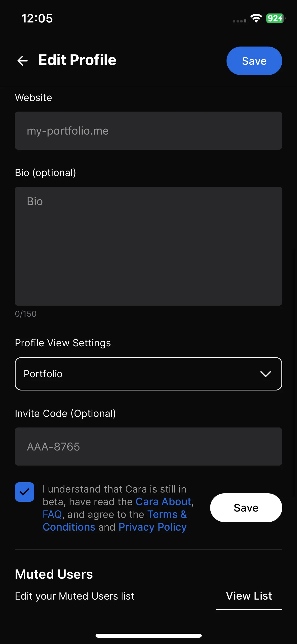Tap the blue Save button in header
The height and width of the screenshot is (644, 297).
(254, 61)
